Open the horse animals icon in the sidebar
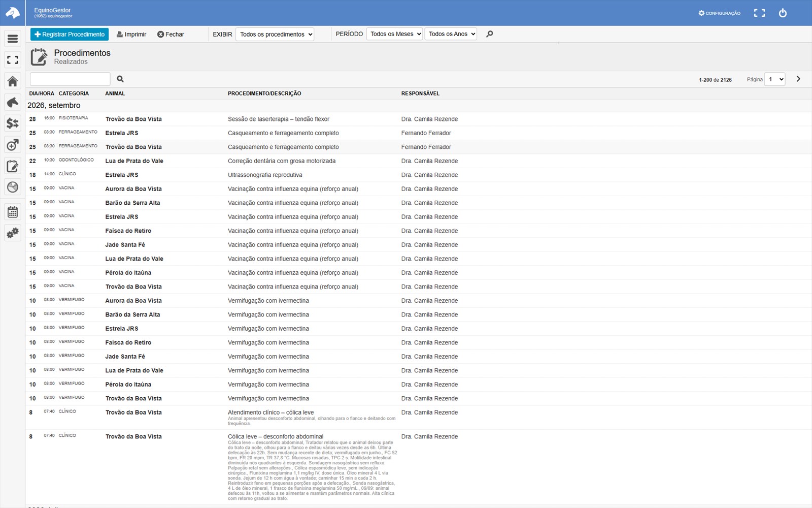This screenshot has width=812, height=508. tap(13, 102)
